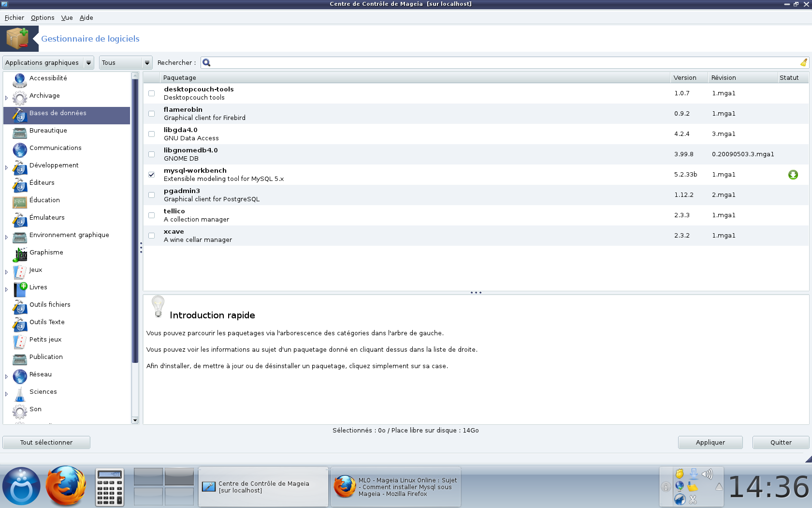Click the Son gear icon

pos(20,411)
